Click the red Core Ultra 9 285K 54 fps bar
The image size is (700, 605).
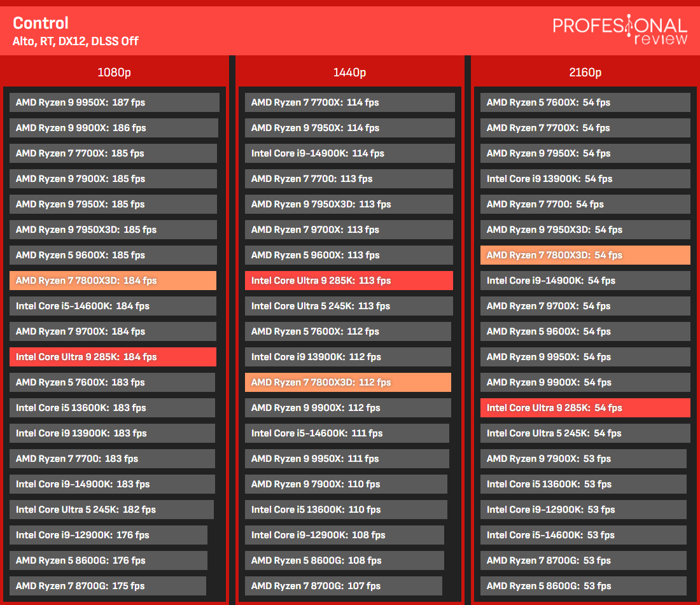(x=585, y=408)
